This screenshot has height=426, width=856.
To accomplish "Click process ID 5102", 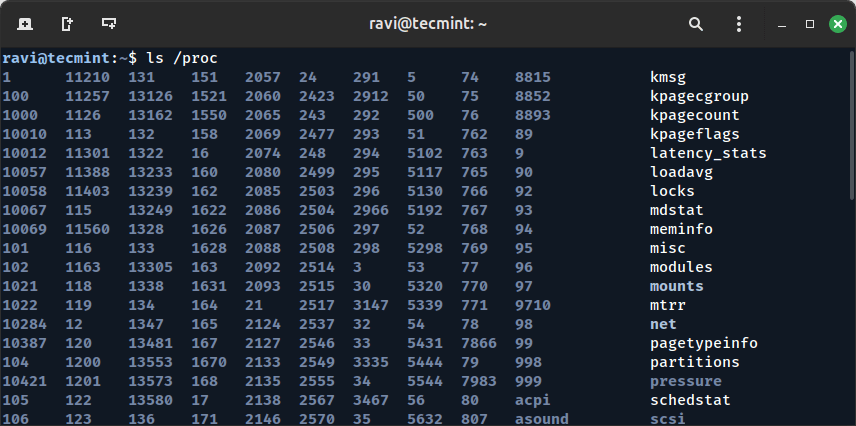I will point(425,153).
